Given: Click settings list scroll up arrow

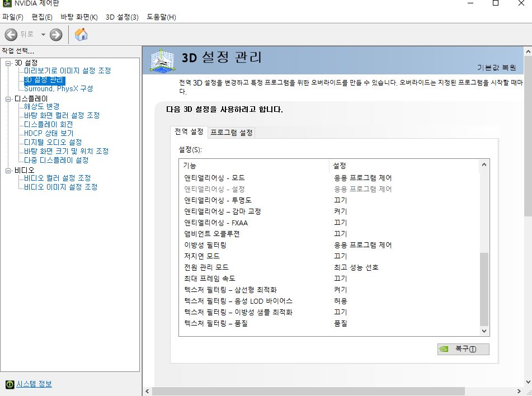Looking at the screenshot, I should coord(484,164).
